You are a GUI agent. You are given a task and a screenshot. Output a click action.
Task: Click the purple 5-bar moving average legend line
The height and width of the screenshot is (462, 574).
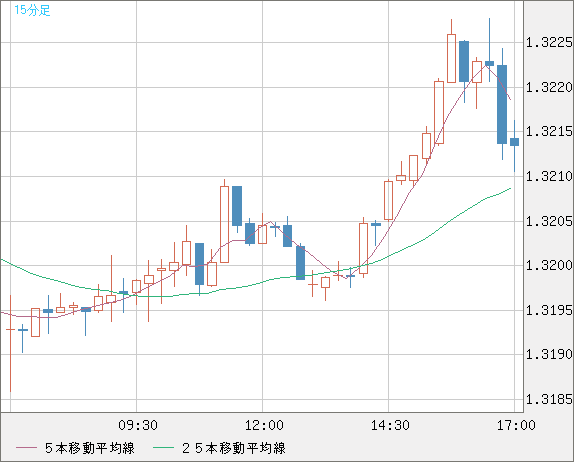pos(26,448)
